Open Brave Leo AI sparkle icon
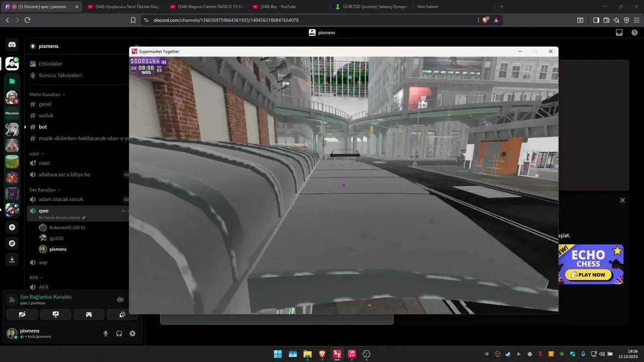This screenshot has width=644, height=362. click(x=616, y=20)
